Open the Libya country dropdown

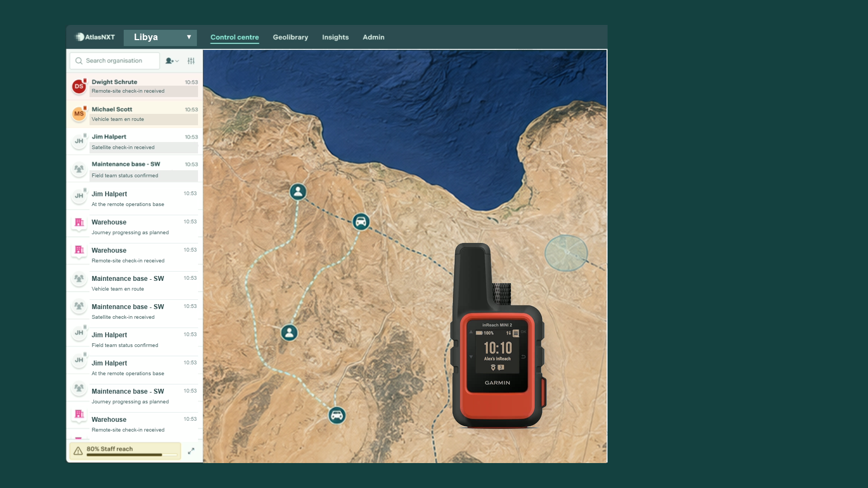tap(160, 37)
